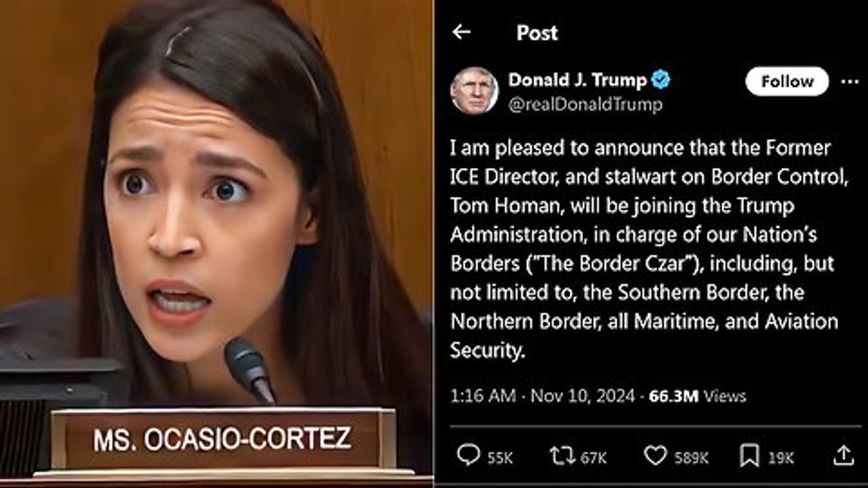Share the post via the upload arrow icon
The width and height of the screenshot is (868, 488).
[843, 455]
